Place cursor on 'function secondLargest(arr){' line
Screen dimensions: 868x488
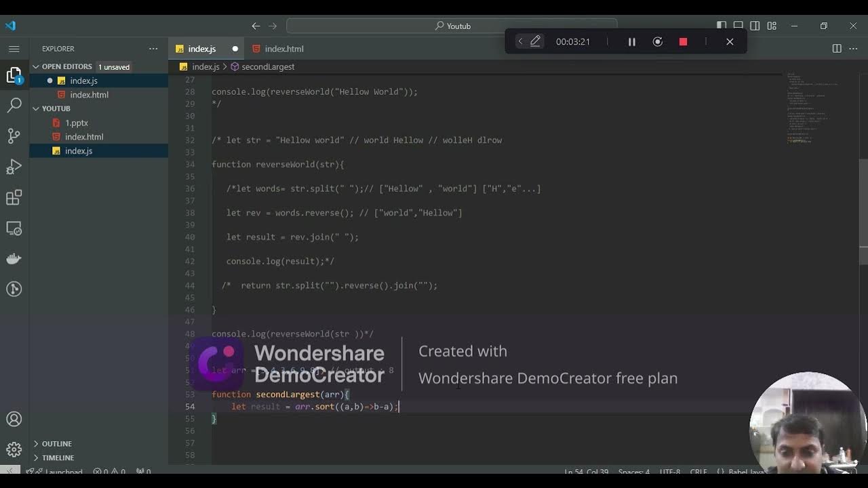pyautogui.click(x=281, y=394)
